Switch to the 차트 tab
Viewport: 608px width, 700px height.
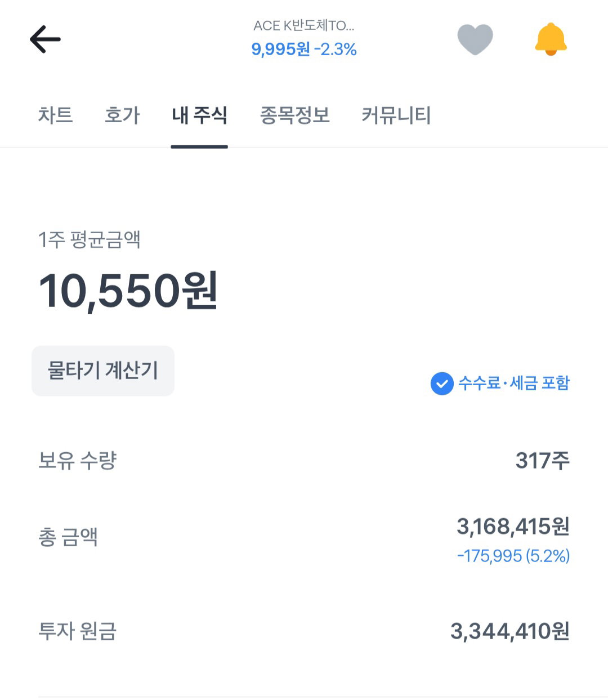[x=55, y=115]
